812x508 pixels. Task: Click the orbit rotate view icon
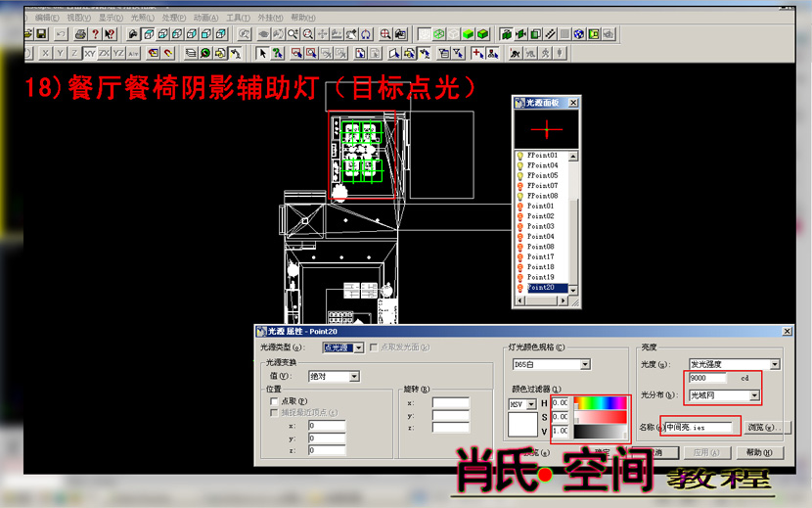(366, 34)
